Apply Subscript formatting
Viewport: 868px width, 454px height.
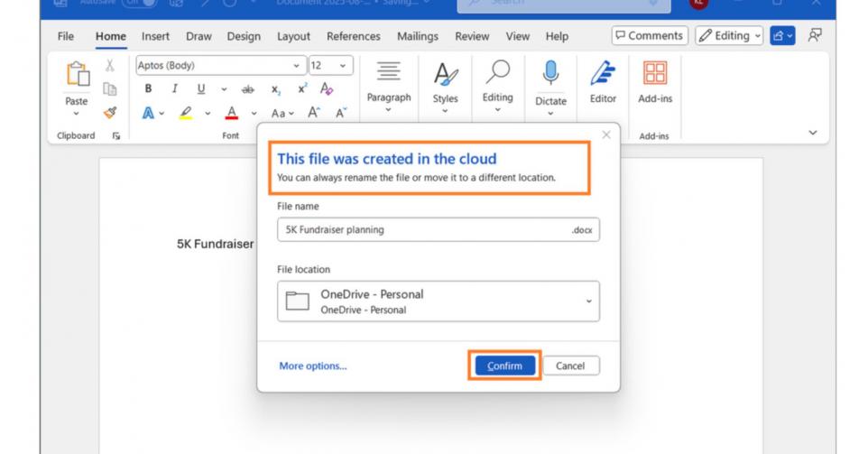pyautogui.click(x=276, y=89)
